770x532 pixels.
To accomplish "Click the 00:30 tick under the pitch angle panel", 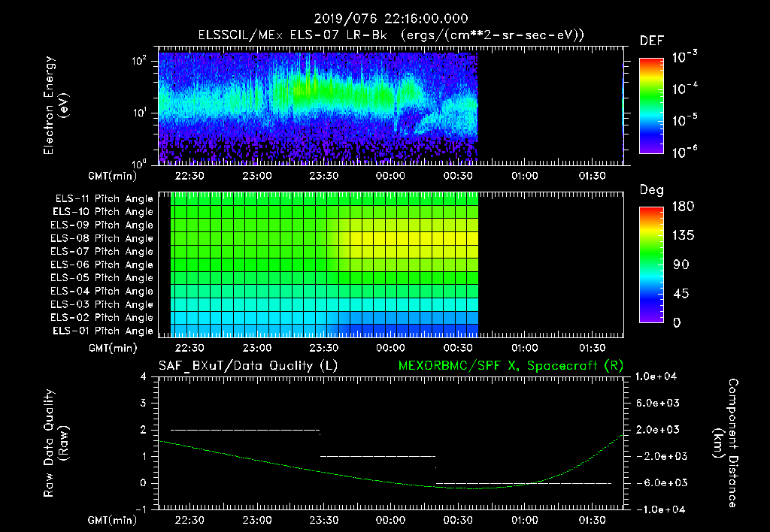I will [x=458, y=348].
